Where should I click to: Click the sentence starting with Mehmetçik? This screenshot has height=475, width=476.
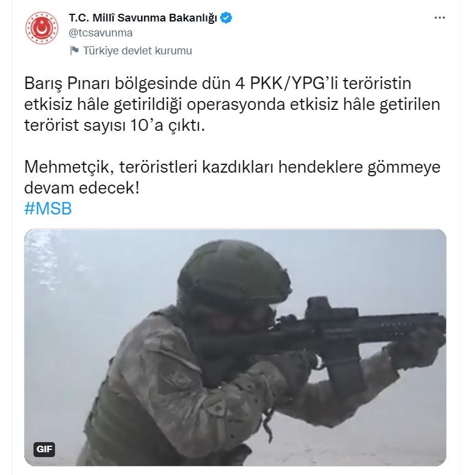click(x=232, y=177)
